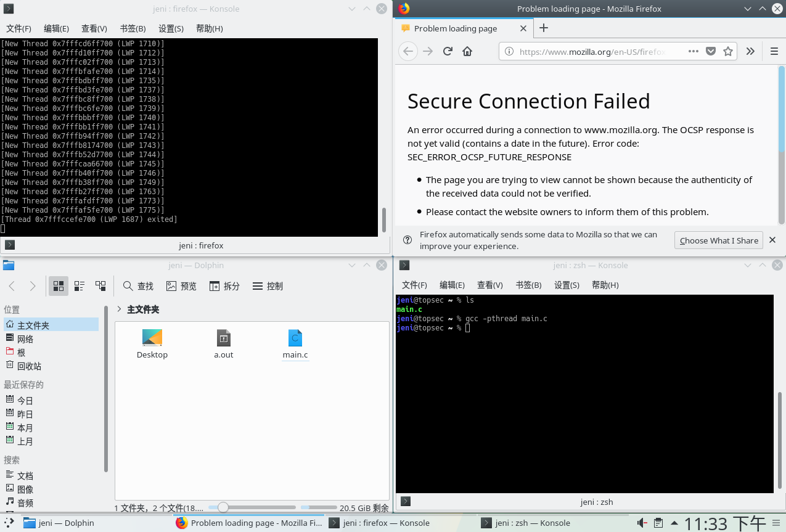Show site information icon in URL bar
Screen dimensions: 786x532
(509, 52)
